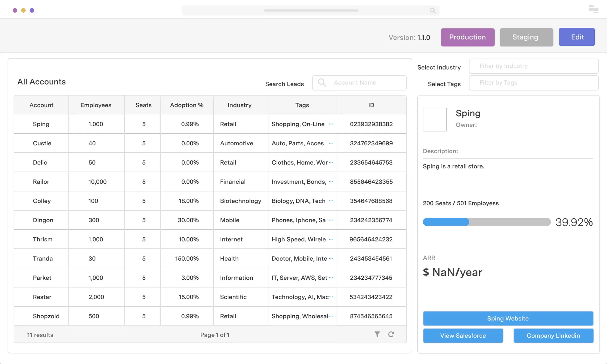
Task: Expand tags ellipsis in the Railor row
Action: pyautogui.click(x=331, y=182)
